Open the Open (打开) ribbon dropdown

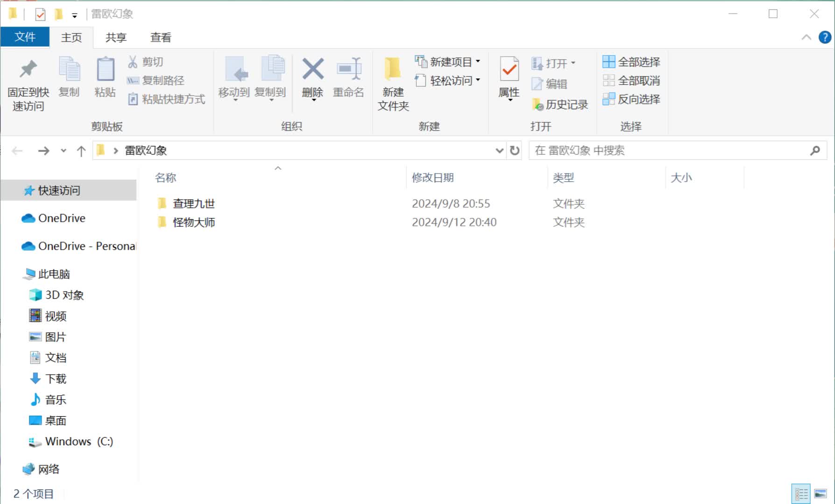(x=554, y=63)
